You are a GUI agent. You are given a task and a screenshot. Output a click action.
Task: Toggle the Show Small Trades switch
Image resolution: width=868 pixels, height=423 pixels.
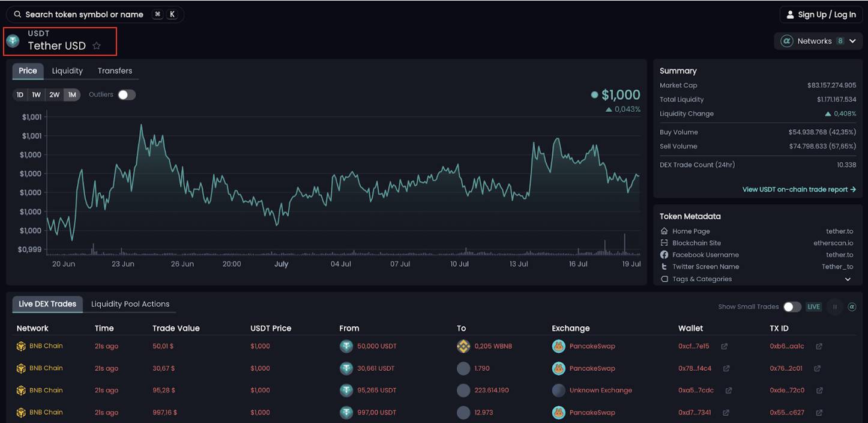pyautogui.click(x=792, y=307)
